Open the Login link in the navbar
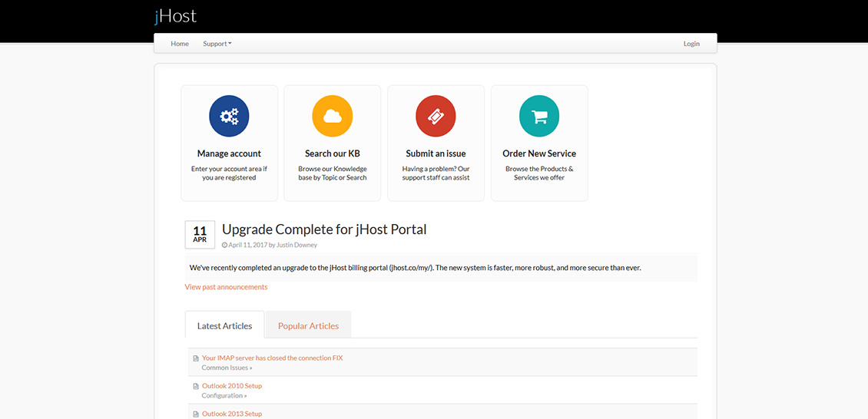Image resolution: width=868 pixels, height=419 pixels. point(691,44)
